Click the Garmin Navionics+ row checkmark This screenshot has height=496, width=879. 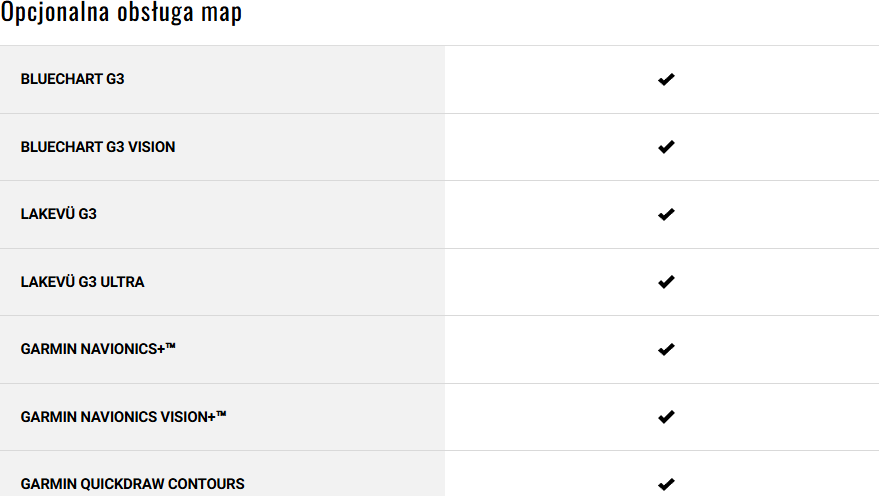click(666, 349)
